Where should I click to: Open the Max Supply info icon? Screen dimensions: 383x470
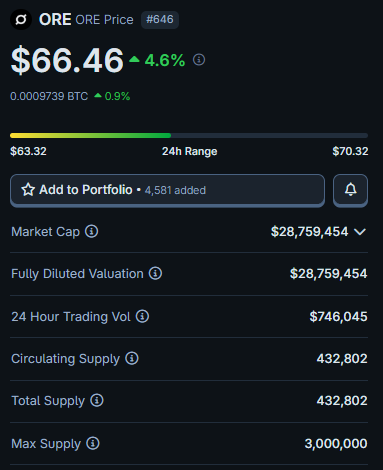coord(93,443)
